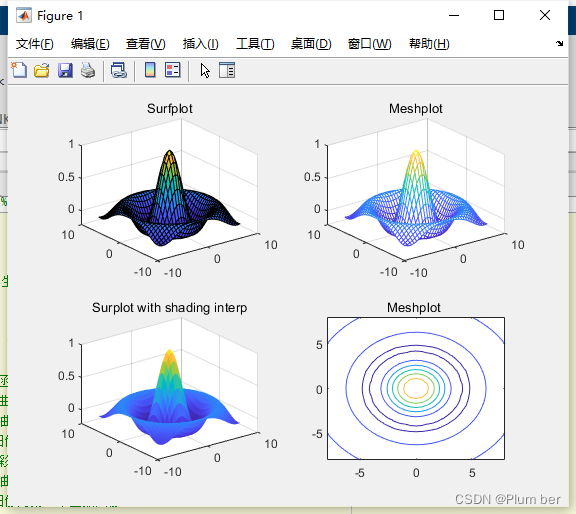The width and height of the screenshot is (576, 514).
Task: Click the 'Surplot with shading interp' title
Action: tap(169, 308)
